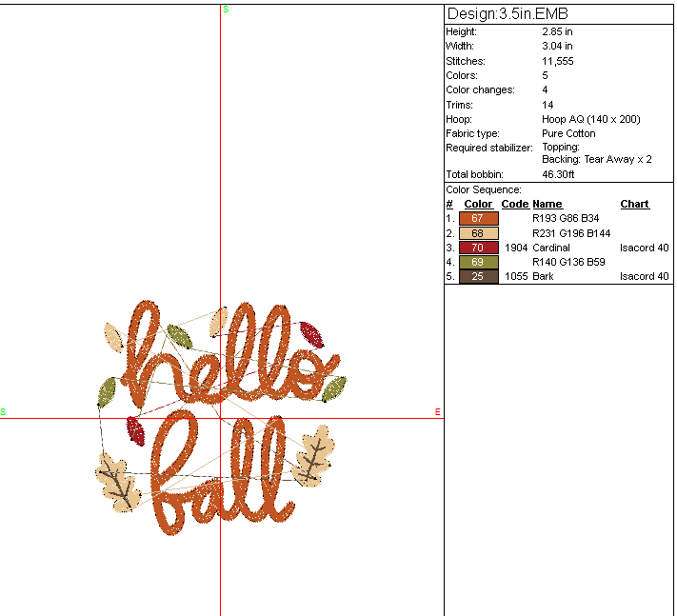The height and width of the screenshot is (616, 677).
Task: Click the red E end marker on the right
Action: [437, 411]
